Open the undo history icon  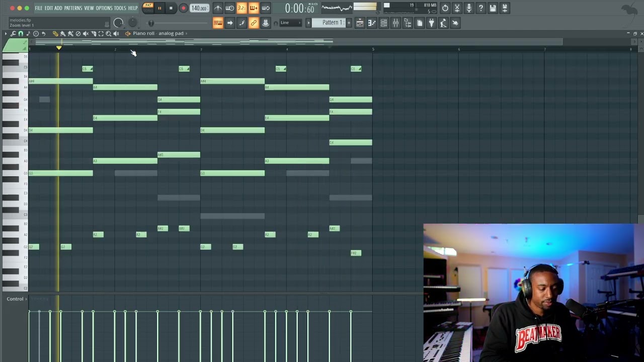[x=445, y=8]
